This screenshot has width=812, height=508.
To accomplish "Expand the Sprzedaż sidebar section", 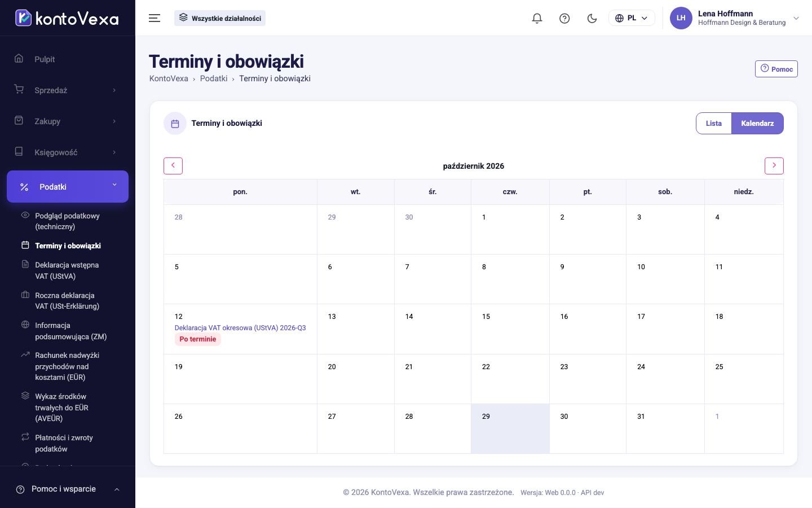I will [68, 90].
